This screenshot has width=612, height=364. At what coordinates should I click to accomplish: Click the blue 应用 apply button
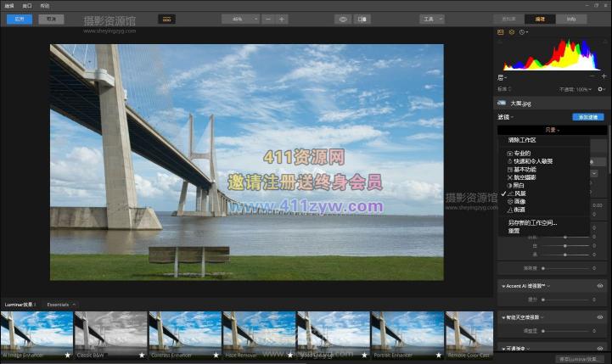coord(19,19)
